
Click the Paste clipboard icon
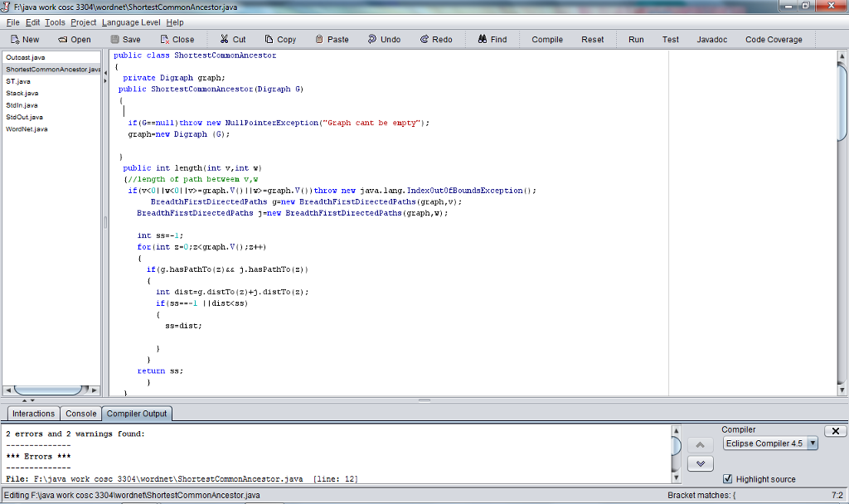coord(320,40)
